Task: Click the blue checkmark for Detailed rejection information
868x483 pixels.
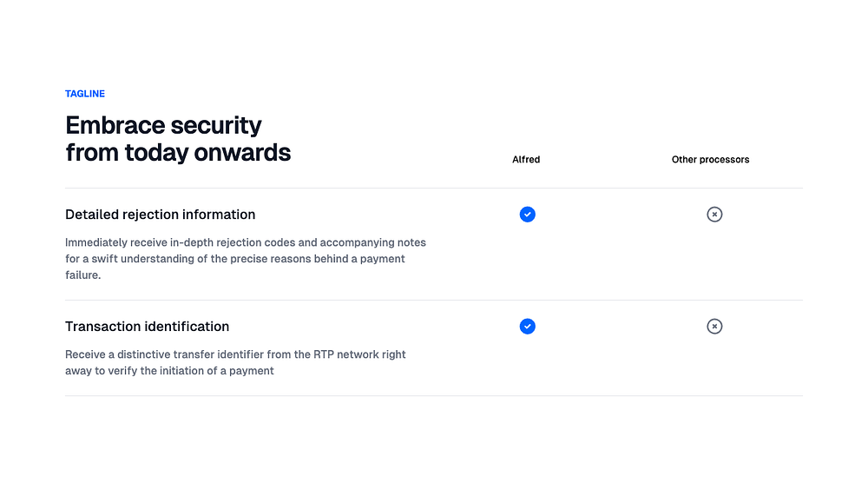Action: coord(527,215)
